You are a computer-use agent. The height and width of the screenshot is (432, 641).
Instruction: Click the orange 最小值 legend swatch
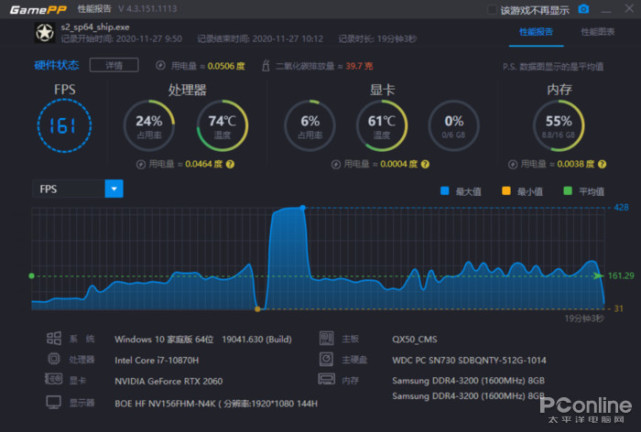pos(506,191)
